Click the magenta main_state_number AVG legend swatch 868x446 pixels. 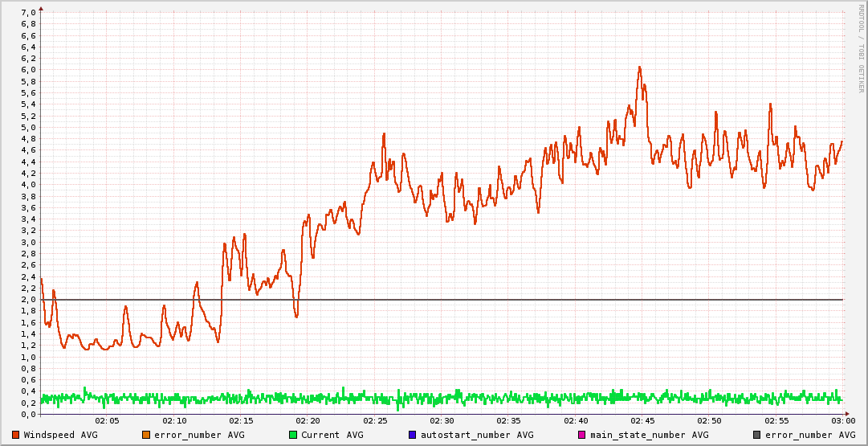pos(582,435)
